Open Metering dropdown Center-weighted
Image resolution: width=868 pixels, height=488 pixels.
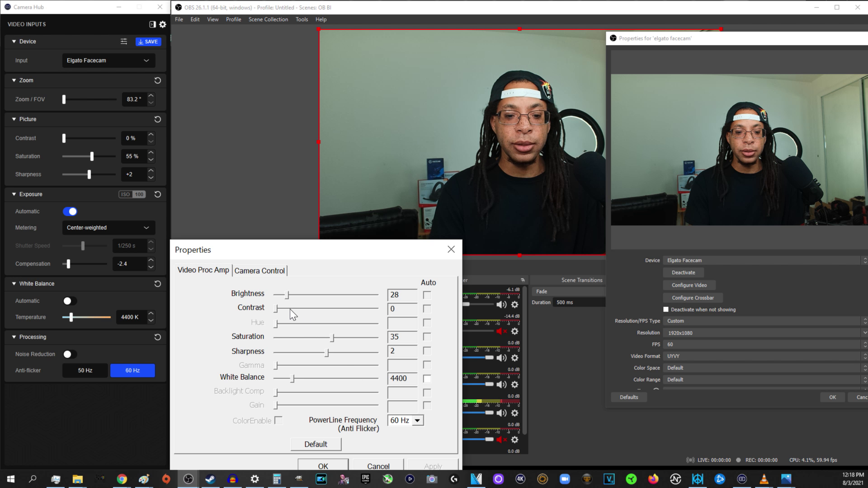pyautogui.click(x=108, y=228)
